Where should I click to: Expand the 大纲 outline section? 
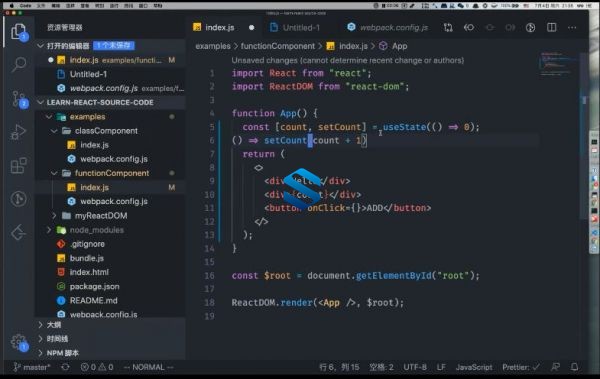pos(41,325)
